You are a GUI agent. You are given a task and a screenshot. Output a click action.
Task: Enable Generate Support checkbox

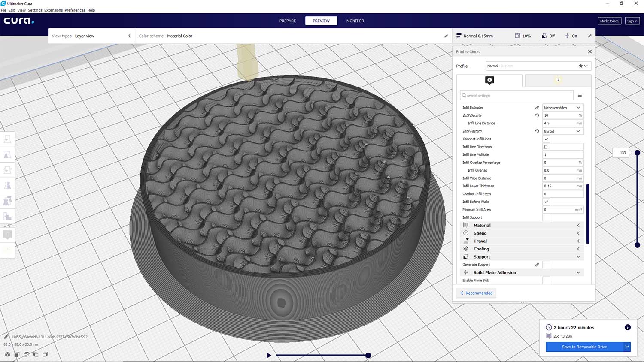(x=546, y=265)
